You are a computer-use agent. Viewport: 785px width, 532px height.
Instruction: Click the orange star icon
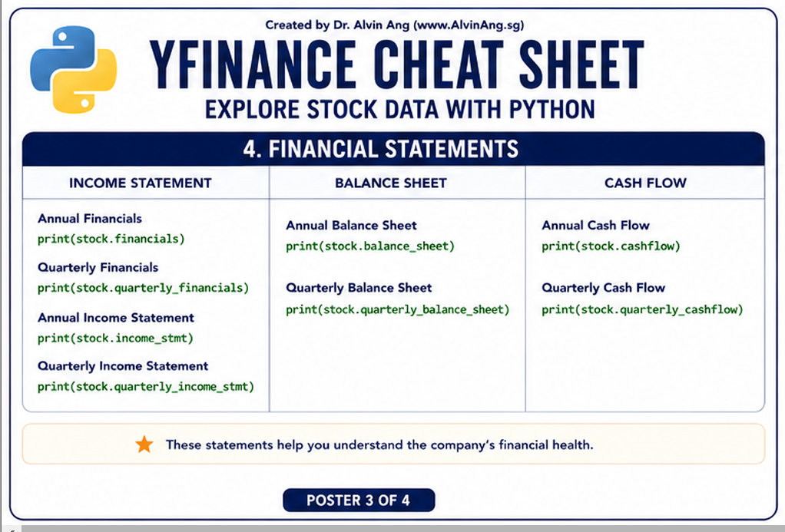click(144, 444)
